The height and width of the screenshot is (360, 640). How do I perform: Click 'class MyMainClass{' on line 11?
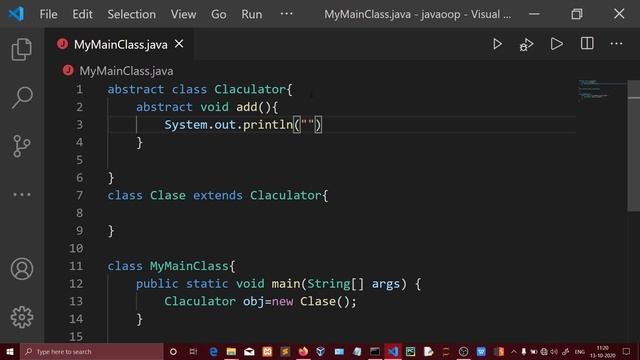pos(171,266)
